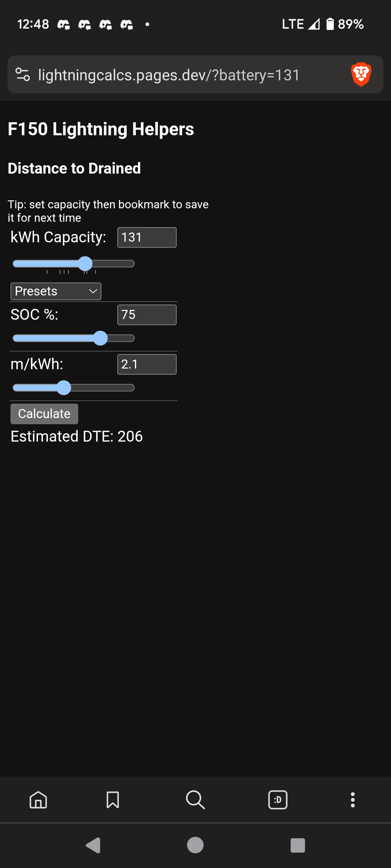Viewport: 391px width, 868px height.
Task: Open the three-dot browser menu
Action: coord(353,800)
